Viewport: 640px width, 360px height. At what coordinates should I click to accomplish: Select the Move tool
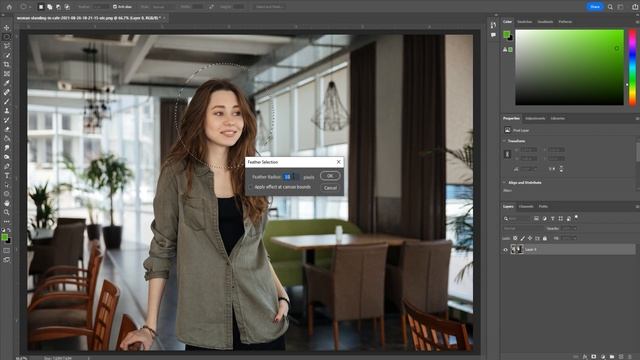tap(7, 27)
